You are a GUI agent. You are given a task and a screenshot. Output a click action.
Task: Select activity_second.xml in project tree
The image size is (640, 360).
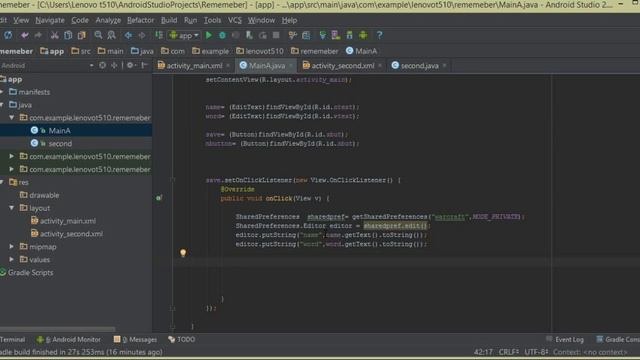pyautogui.click(x=71, y=234)
